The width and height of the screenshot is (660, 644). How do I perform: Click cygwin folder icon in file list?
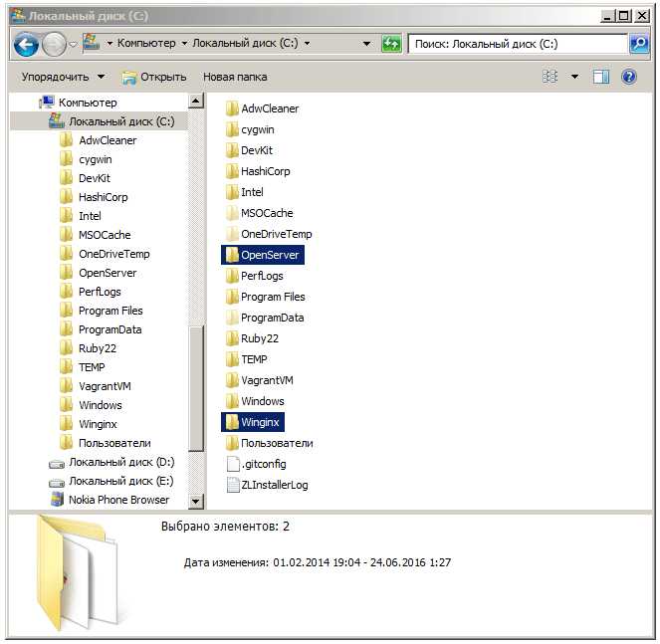coord(232,129)
